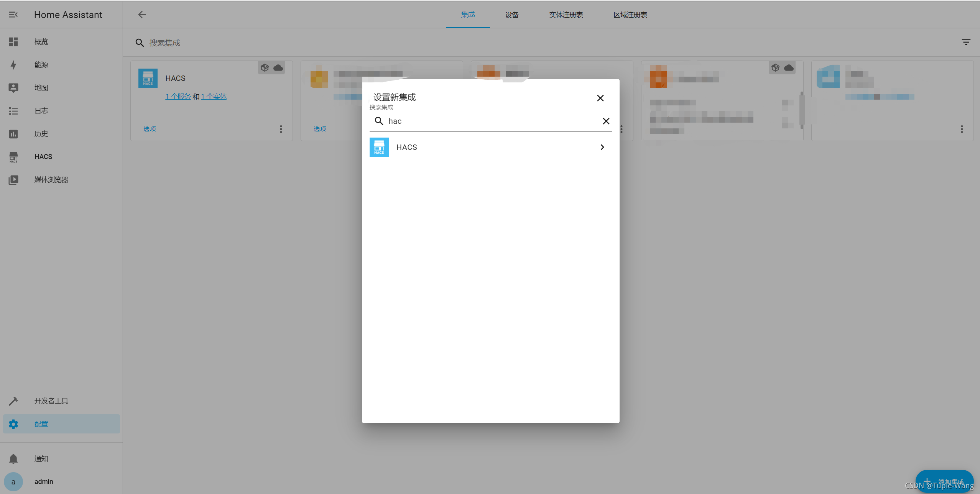Switch to the 实体注册表 tab
Viewport: 980px width, 494px height.
pyautogui.click(x=566, y=15)
